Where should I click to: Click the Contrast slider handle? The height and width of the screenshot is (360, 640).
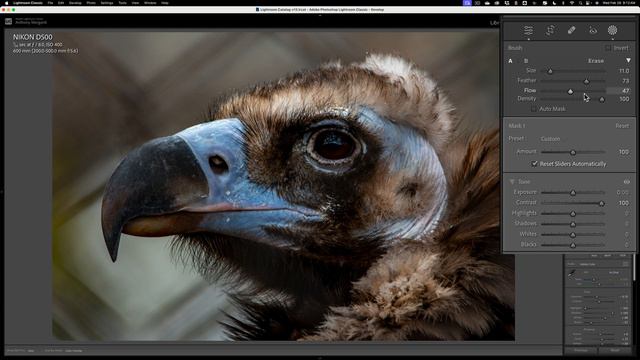point(602,203)
